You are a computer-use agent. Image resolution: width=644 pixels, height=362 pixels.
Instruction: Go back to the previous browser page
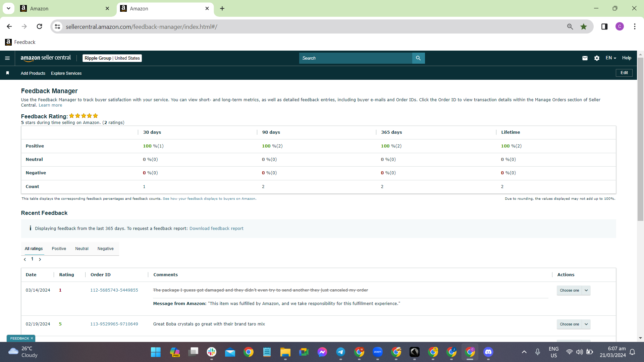[9, 26]
